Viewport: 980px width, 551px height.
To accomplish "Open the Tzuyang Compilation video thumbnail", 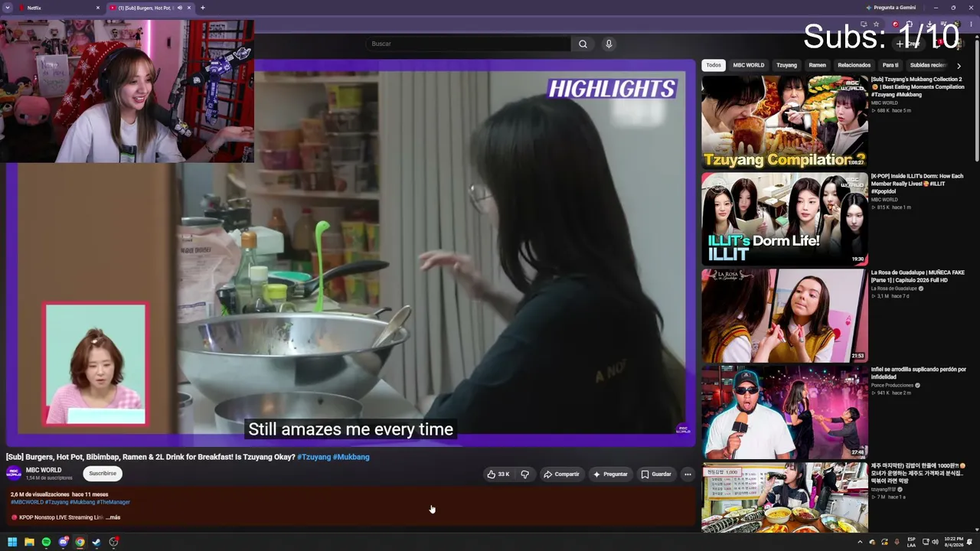I will pyautogui.click(x=785, y=122).
